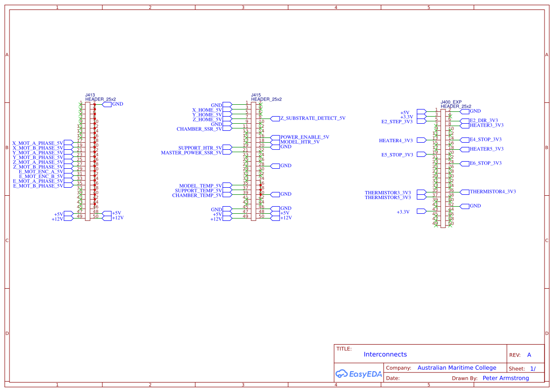Select the E6_STOP_3V3 net label
Screen dimensions: 554x392
[x=486, y=164]
